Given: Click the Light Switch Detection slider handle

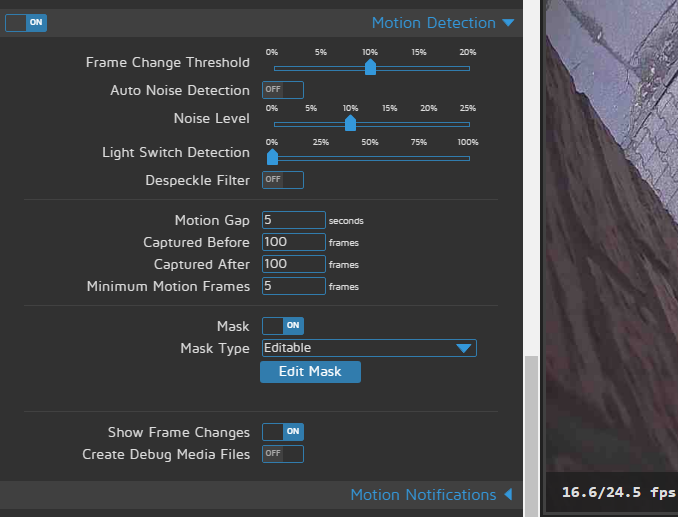Looking at the screenshot, I should (272, 157).
